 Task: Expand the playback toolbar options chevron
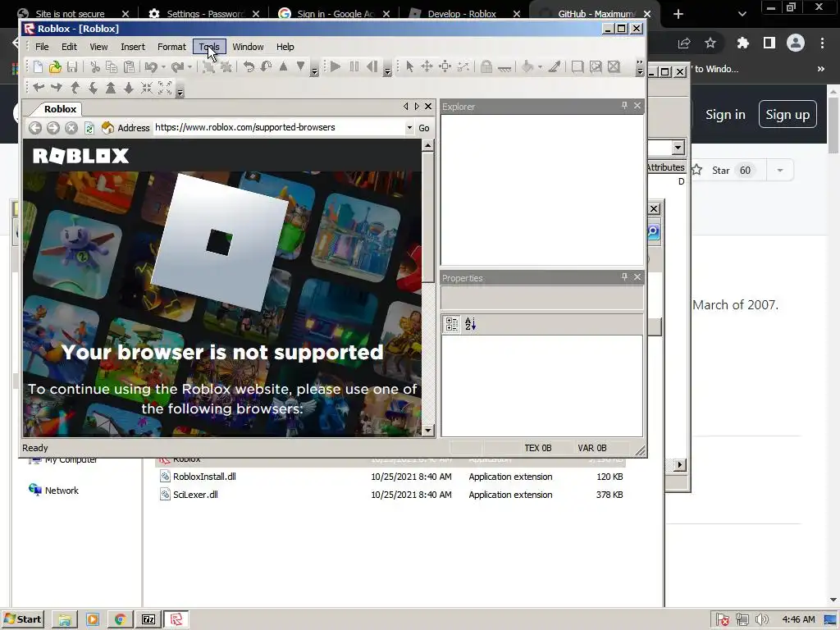(387, 71)
